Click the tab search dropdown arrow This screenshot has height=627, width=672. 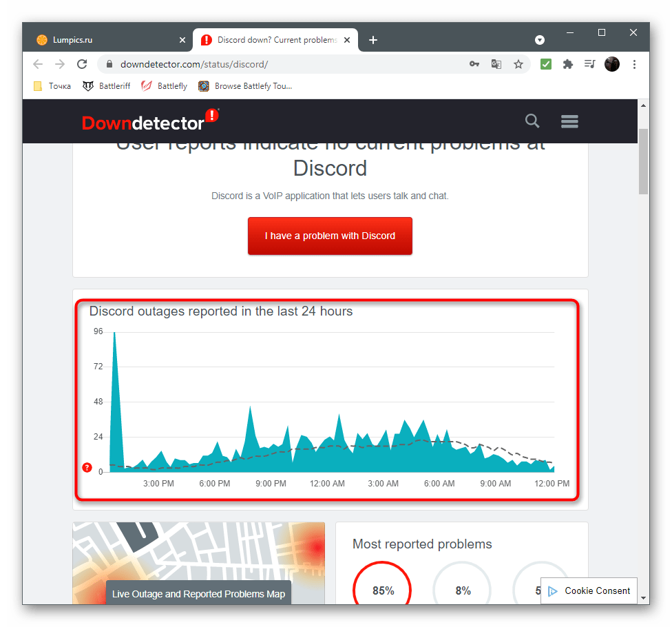[540, 41]
